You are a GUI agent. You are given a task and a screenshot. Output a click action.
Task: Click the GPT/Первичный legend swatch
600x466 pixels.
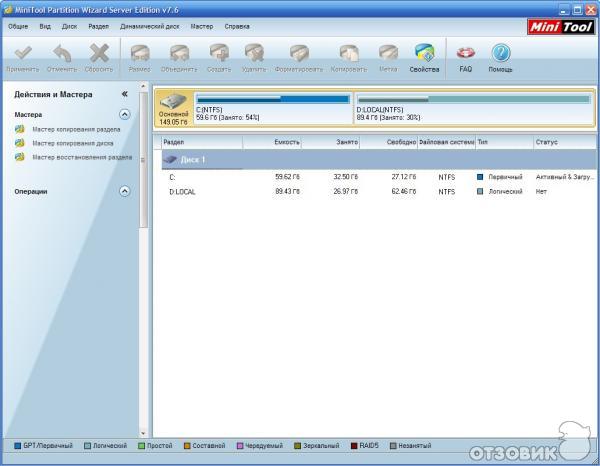[x=18, y=446]
